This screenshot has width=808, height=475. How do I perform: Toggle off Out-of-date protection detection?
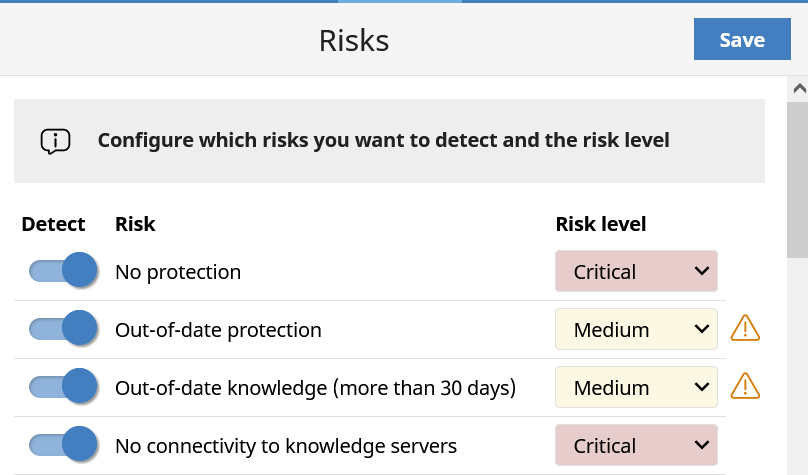(x=63, y=328)
